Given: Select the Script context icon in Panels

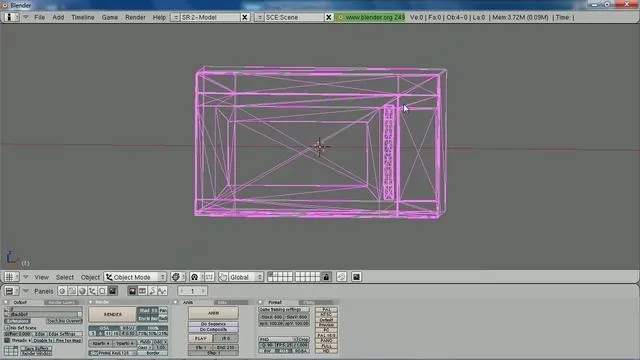Looking at the screenshot, I should coord(72,291).
